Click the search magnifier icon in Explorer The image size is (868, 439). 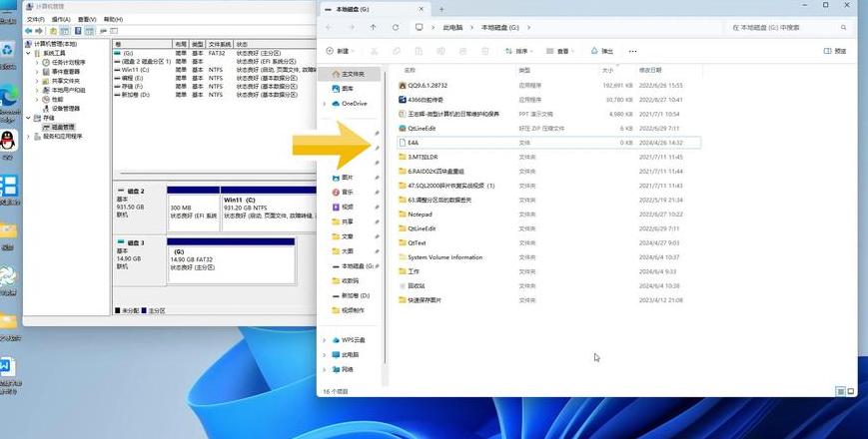tap(844, 27)
